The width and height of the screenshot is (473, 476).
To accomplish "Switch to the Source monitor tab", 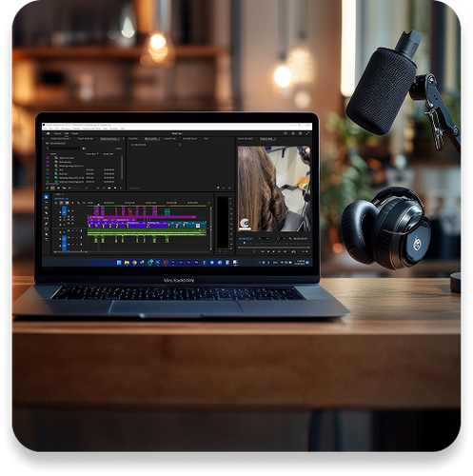I will tap(246, 139).
